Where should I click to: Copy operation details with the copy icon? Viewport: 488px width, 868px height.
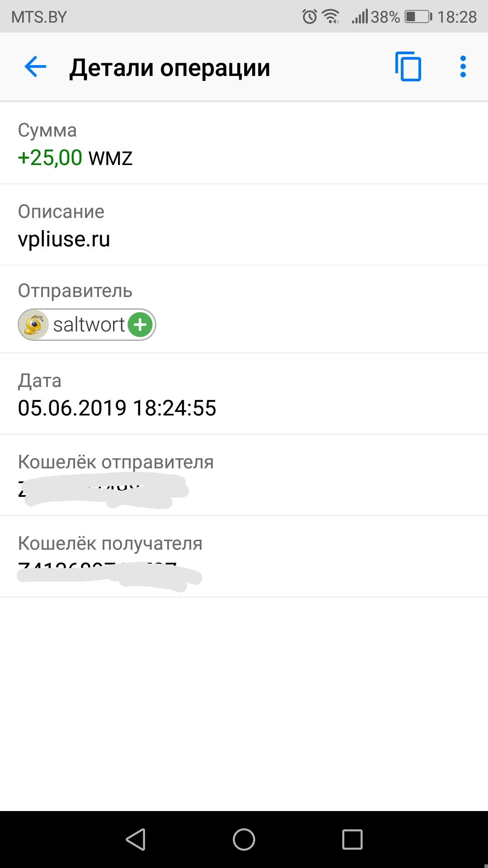tap(408, 67)
